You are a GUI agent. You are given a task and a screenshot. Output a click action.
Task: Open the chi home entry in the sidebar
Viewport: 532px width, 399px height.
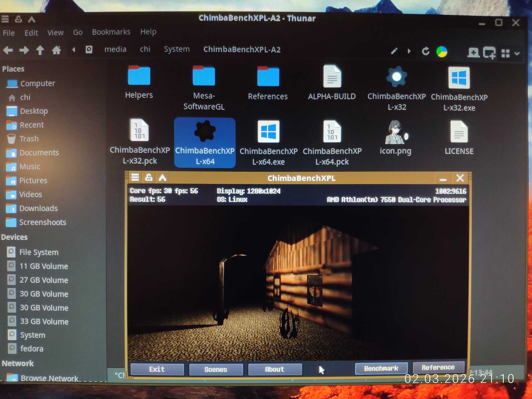click(19, 97)
